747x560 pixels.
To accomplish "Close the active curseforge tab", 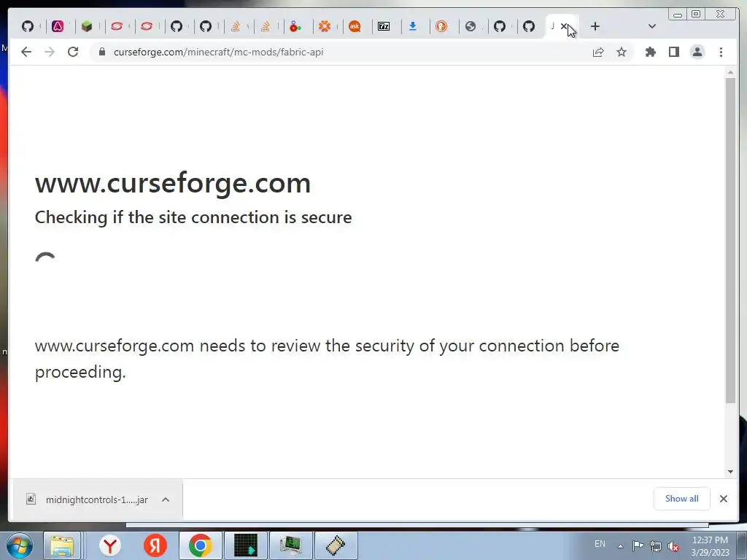I will pos(564,26).
